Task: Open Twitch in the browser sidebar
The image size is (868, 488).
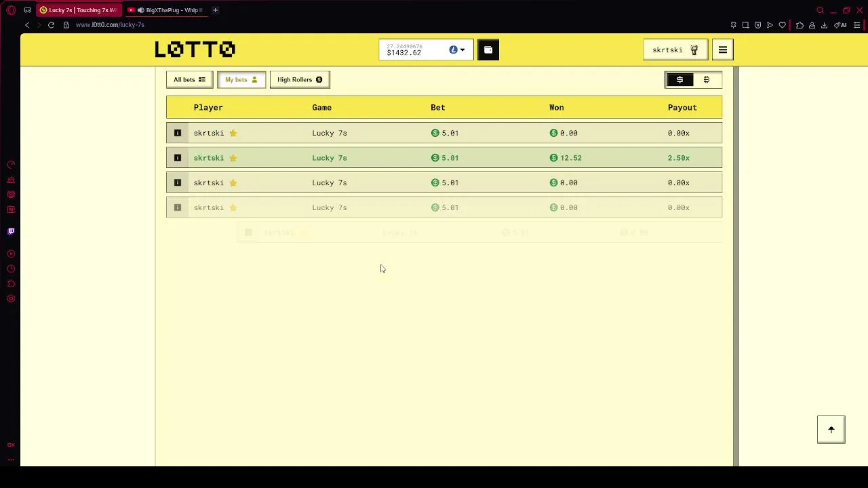Action: coord(11,231)
